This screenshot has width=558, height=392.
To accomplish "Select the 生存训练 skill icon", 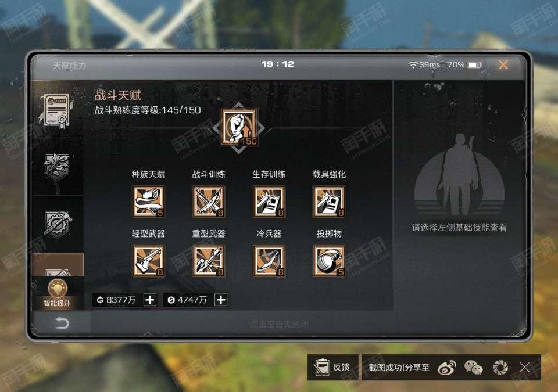I will (269, 202).
